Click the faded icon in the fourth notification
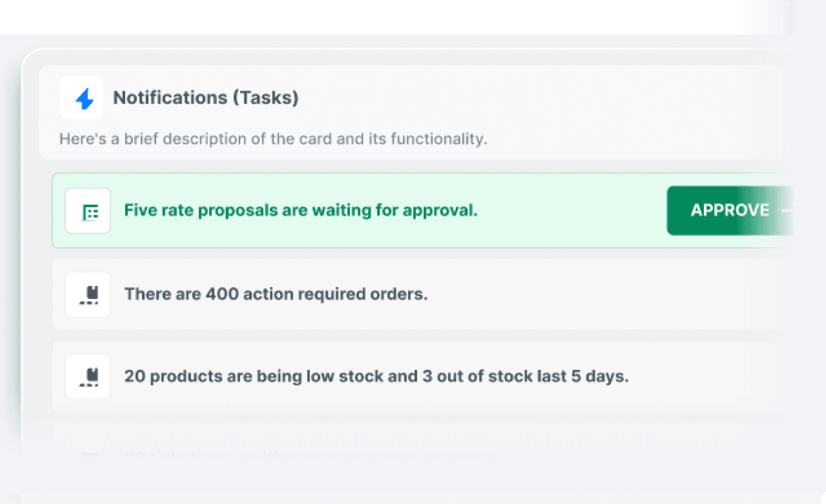826x504 pixels. click(x=89, y=457)
